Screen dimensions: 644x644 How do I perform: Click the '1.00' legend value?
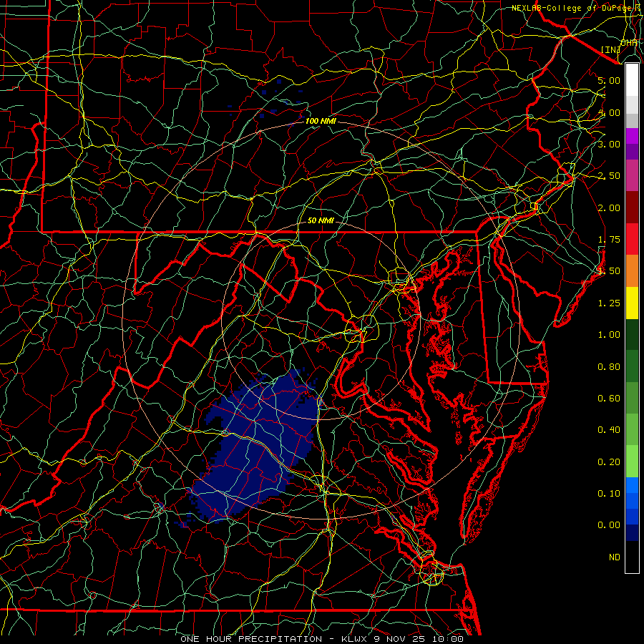coord(609,335)
